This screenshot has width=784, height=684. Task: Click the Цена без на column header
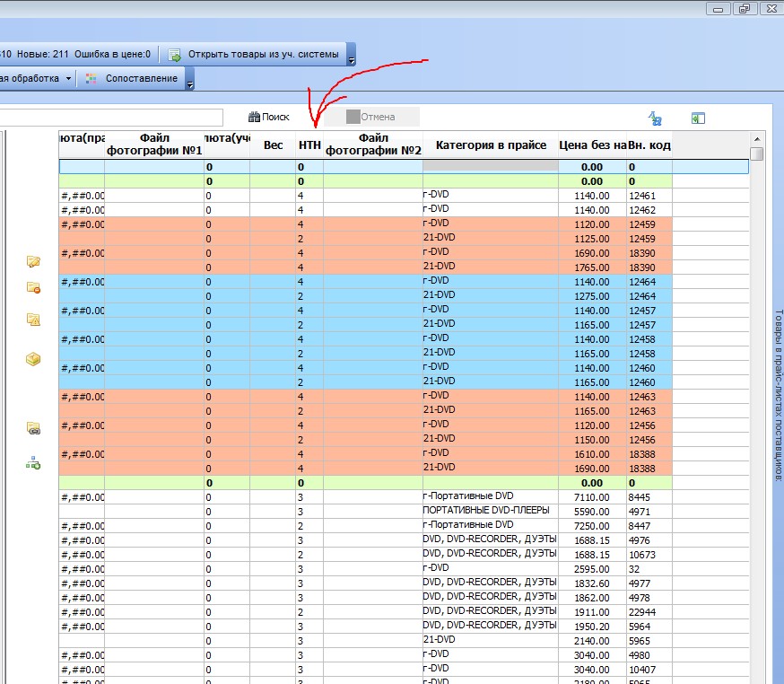[593, 145]
